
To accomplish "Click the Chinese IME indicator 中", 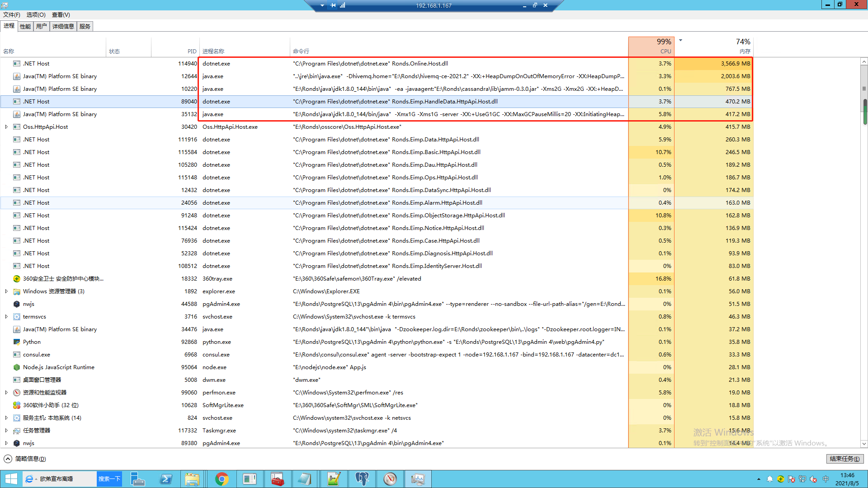I will [826, 479].
